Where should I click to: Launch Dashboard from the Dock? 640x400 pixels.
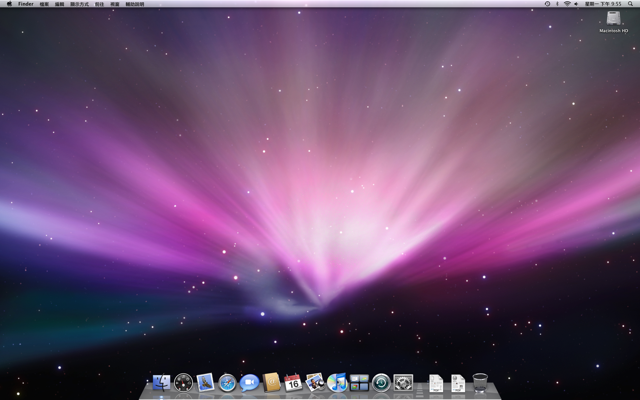(x=183, y=383)
